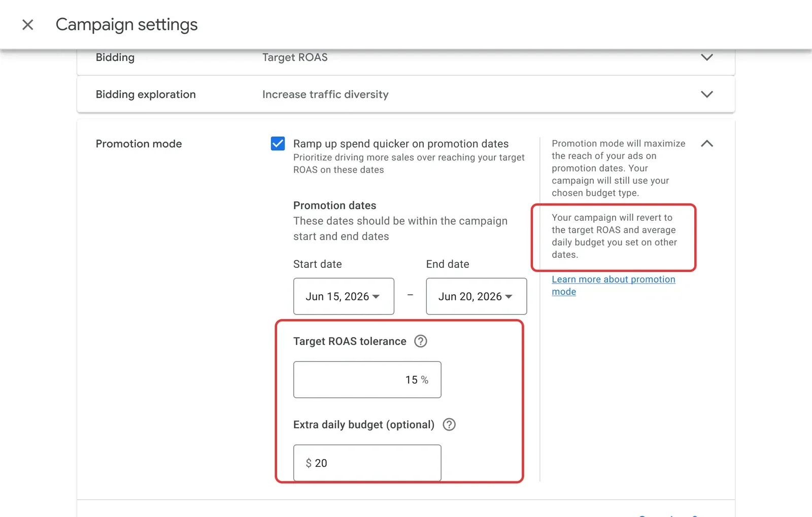Screen dimensions: 812x517
Task: Select the Promotion mode section label
Action: pyautogui.click(x=139, y=144)
